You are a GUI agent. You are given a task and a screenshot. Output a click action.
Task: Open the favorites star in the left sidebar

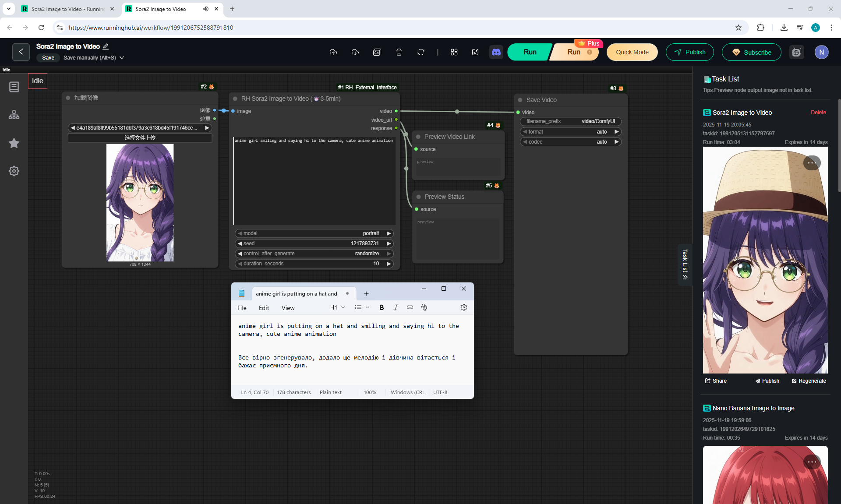coord(14,143)
